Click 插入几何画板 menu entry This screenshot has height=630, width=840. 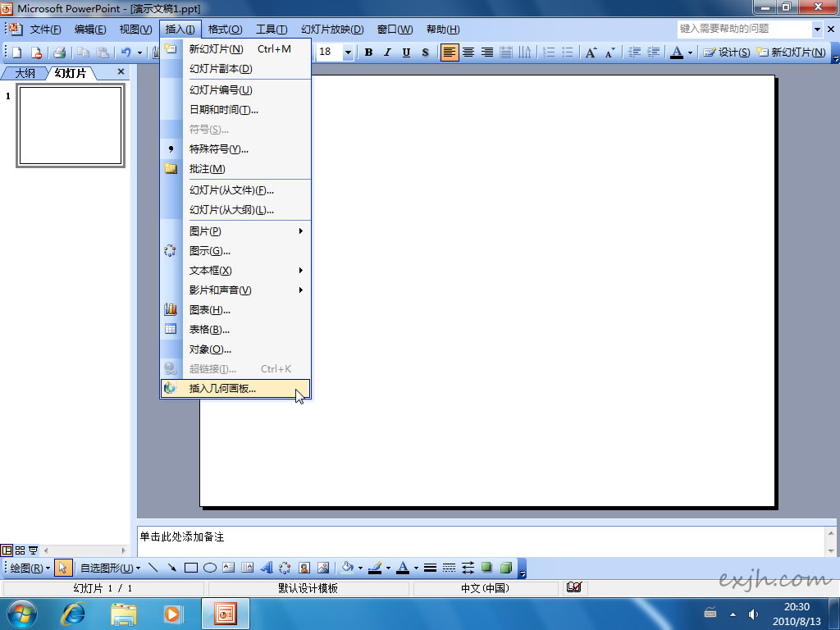[222, 389]
